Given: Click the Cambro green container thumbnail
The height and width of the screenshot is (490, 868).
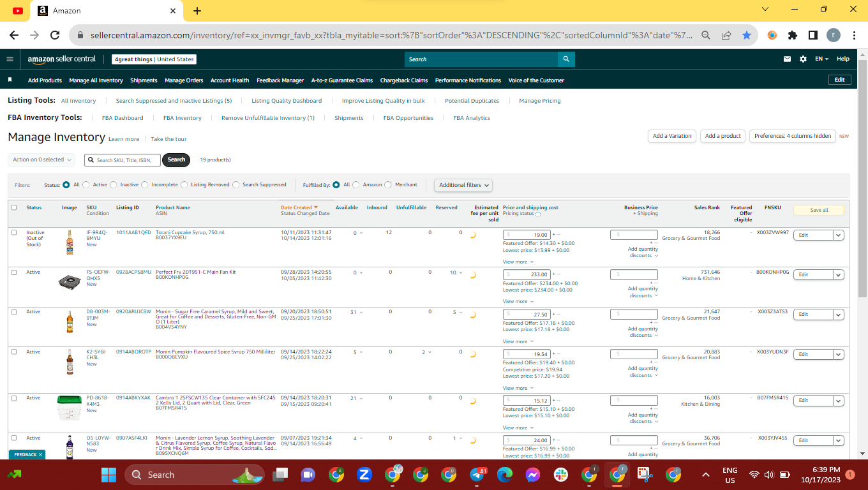Looking at the screenshot, I should click(69, 408).
